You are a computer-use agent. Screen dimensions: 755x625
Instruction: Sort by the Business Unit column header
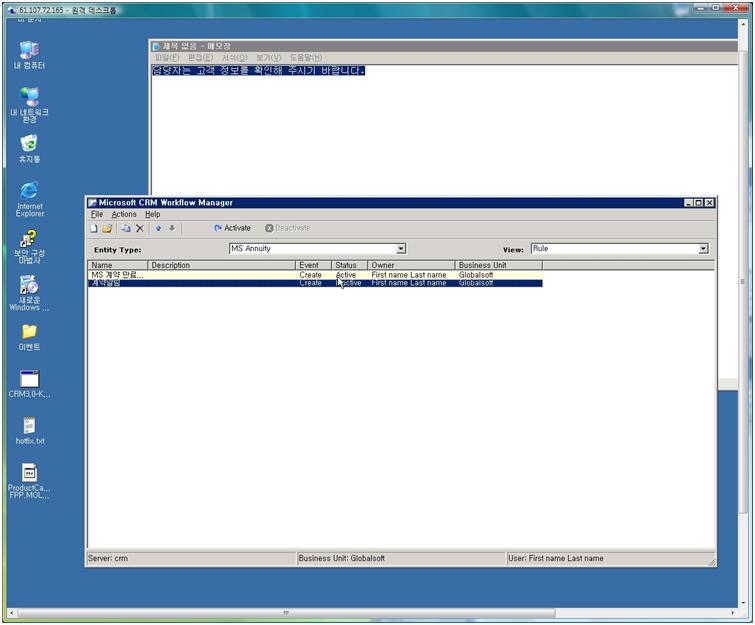click(498, 265)
